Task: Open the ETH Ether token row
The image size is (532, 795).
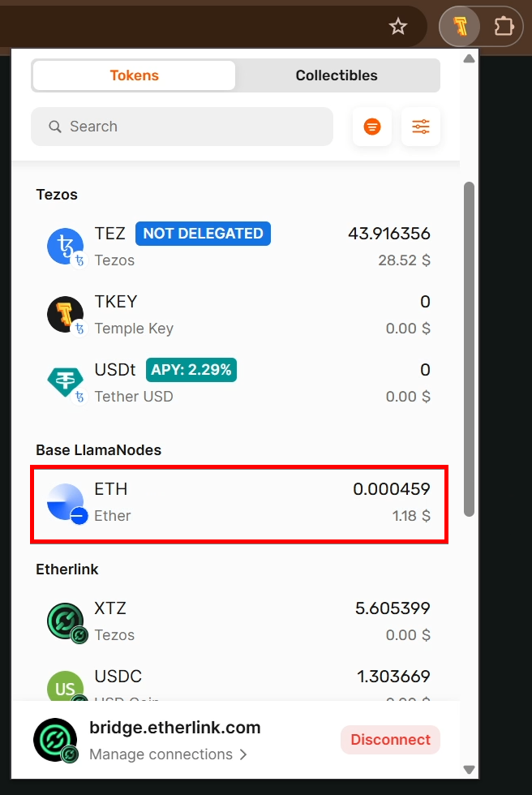Action: [239, 505]
